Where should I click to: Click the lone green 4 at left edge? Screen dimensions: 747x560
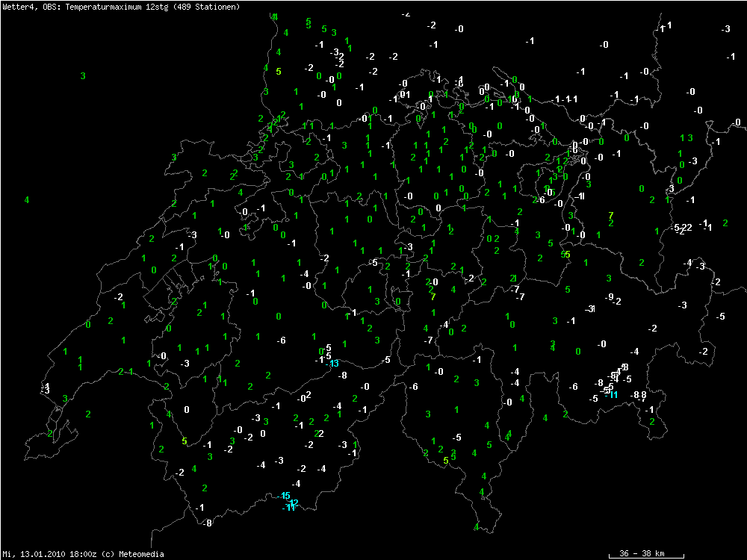tap(27, 199)
